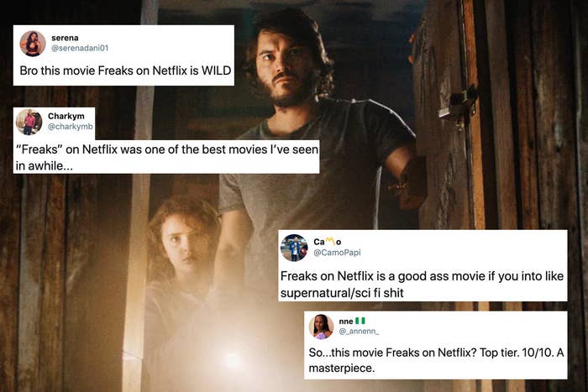Select the tweet about best movies seen in awhile
The height and width of the screenshot is (392, 588).
166,158
